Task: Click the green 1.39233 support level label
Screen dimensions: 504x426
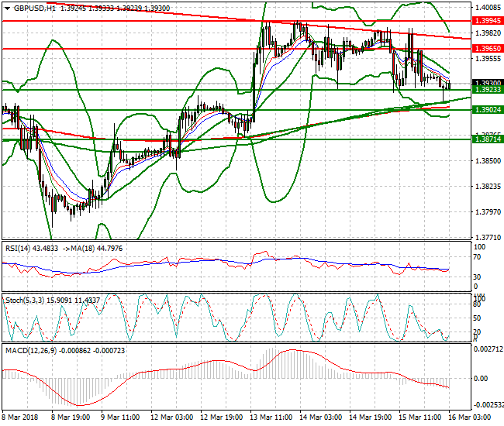Action: tap(488, 90)
